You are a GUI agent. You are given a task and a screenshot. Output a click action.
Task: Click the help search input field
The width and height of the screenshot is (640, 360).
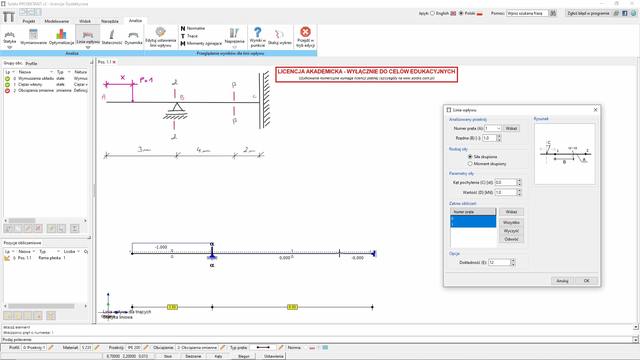pyautogui.click(x=527, y=13)
